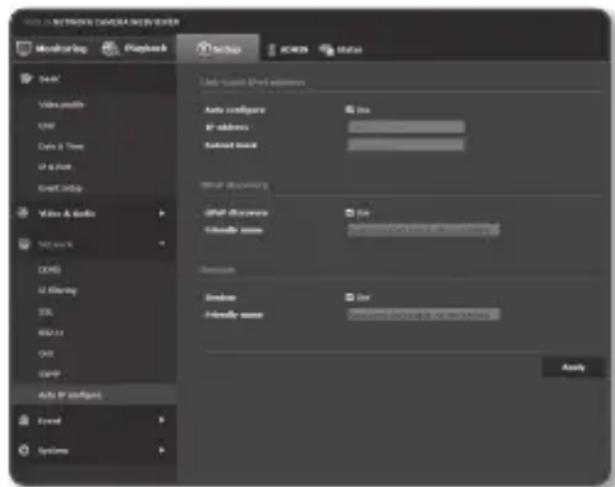Click the icon next to Status
Screen dimensions: 615x487
coord(326,50)
